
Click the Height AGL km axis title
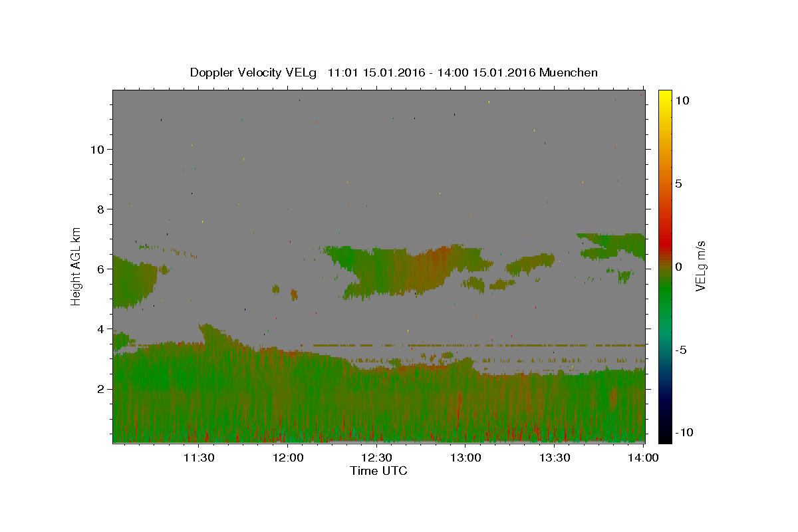click(x=76, y=266)
